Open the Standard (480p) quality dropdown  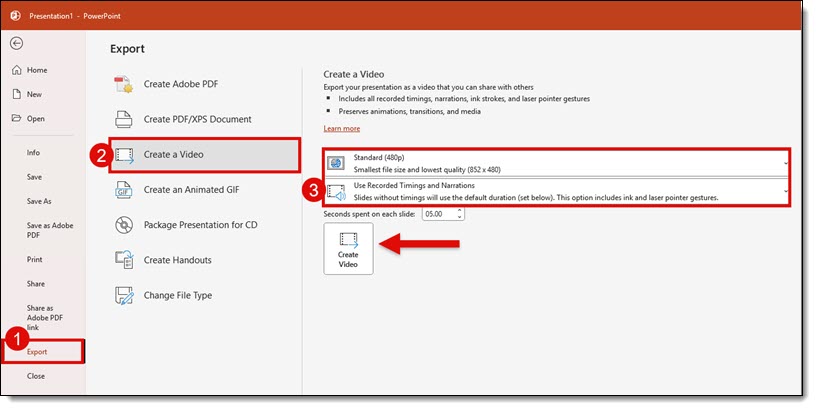tap(556, 163)
